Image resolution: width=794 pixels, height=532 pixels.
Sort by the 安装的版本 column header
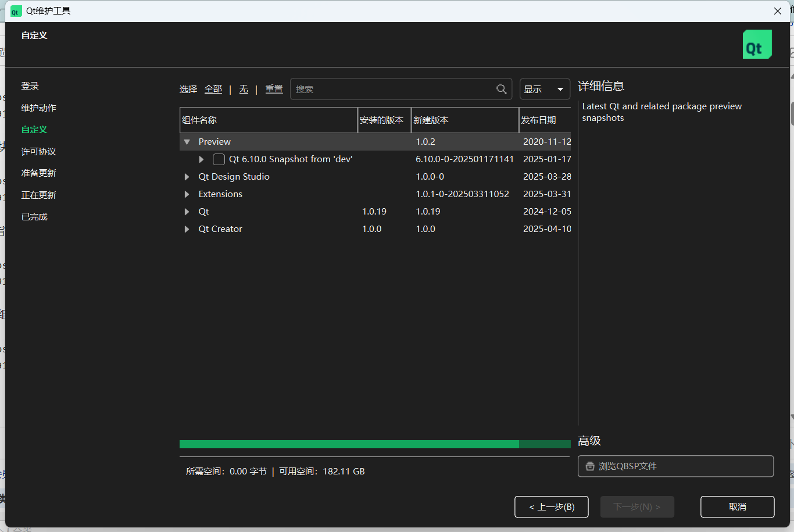tap(384, 120)
